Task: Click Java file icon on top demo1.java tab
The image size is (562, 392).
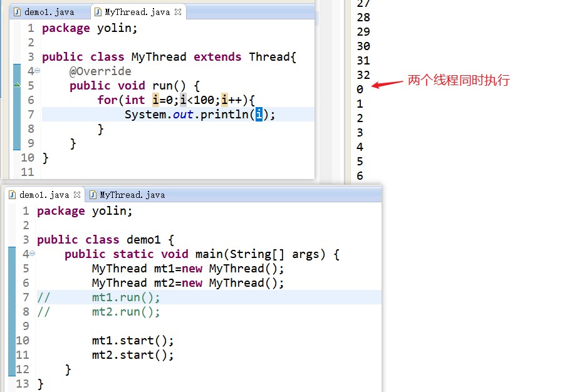Action: click(17, 12)
